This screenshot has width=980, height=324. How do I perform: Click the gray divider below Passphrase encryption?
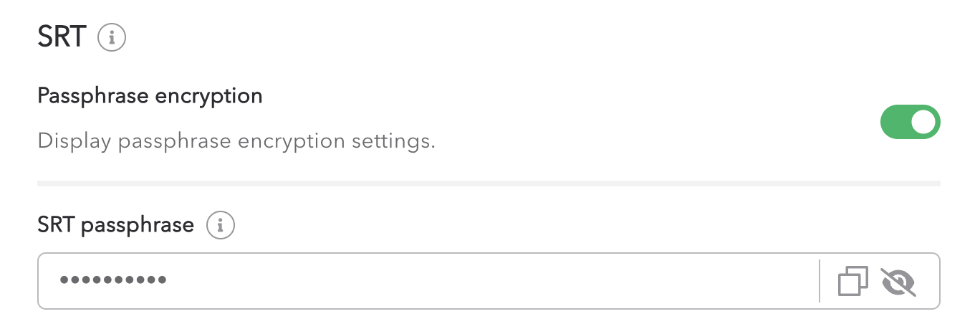click(489, 184)
